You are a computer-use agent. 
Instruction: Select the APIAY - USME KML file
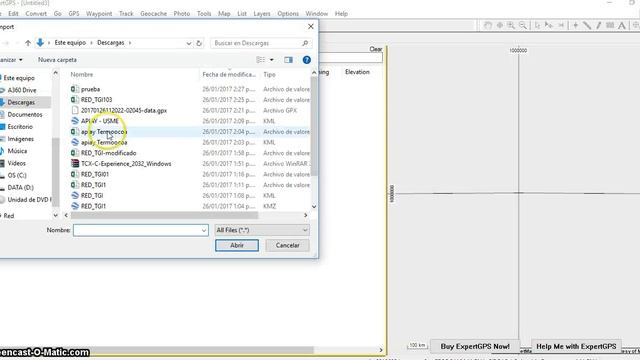click(x=100, y=121)
